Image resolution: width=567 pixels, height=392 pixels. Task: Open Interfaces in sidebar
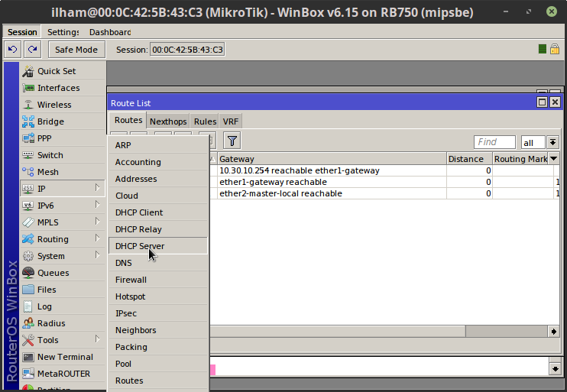coord(63,88)
